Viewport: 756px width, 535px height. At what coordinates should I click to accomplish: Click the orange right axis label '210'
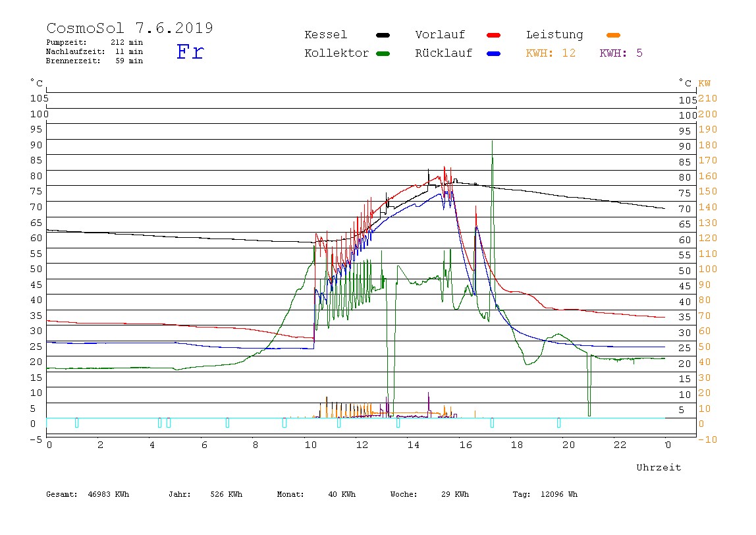tap(708, 98)
